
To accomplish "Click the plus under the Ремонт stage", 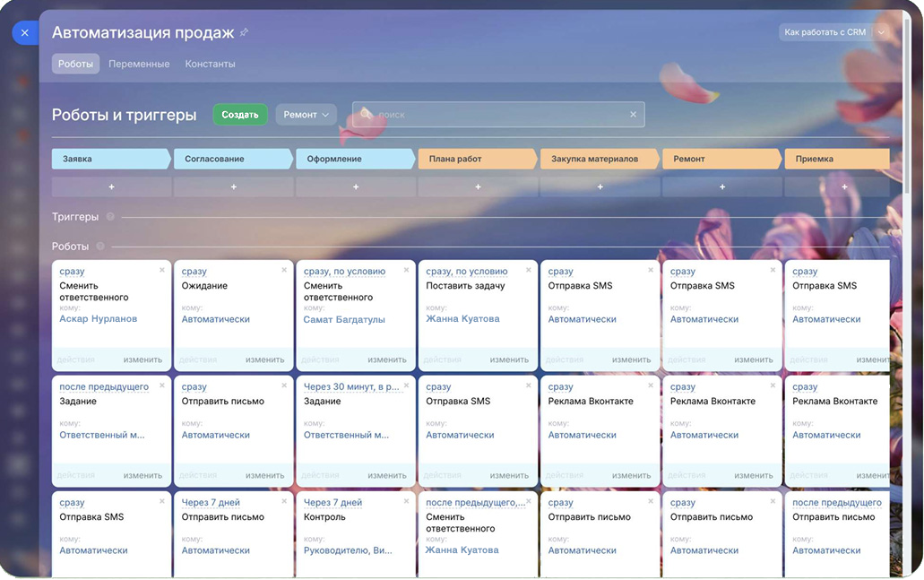I will click(722, 187).
